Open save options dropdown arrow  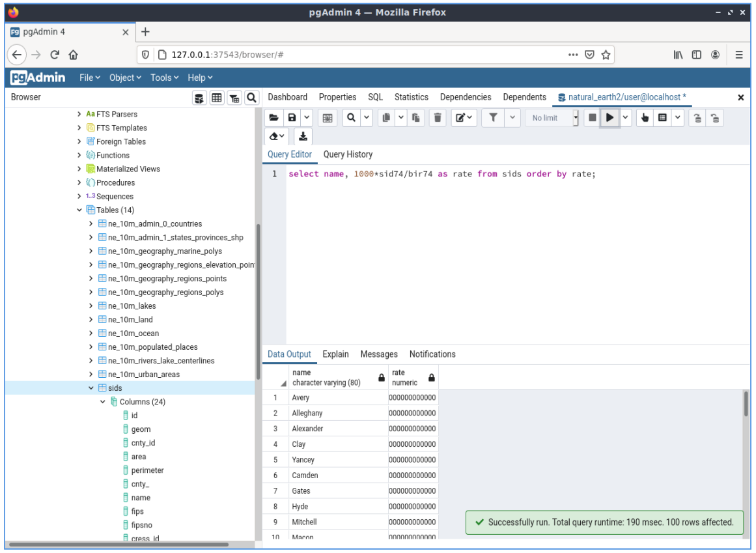pos(307,118)
